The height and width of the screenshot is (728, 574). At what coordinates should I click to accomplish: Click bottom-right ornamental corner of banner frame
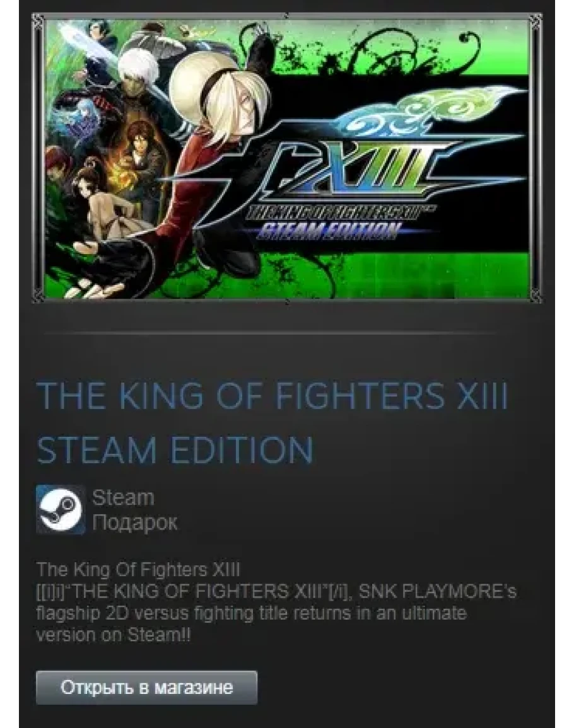click(x=536, y=296)
